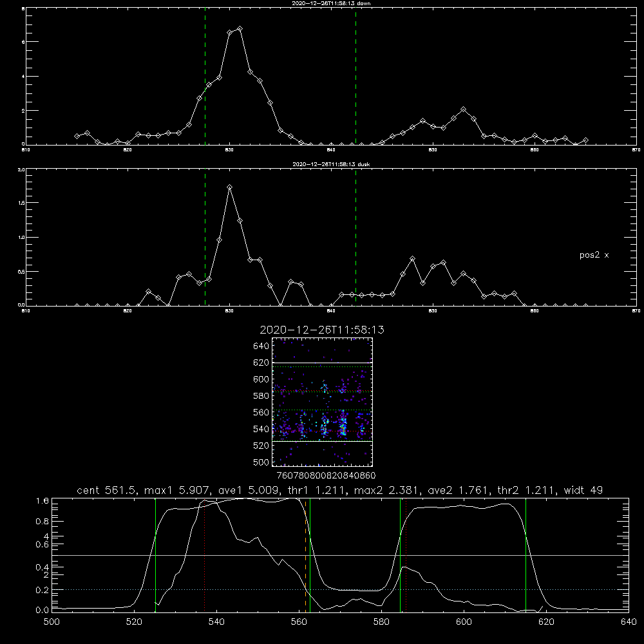The height and width of the screenshot is (644, 644).
Task: Click the x-axis label '600' of bottom plot
Action: tap(464, 622)
